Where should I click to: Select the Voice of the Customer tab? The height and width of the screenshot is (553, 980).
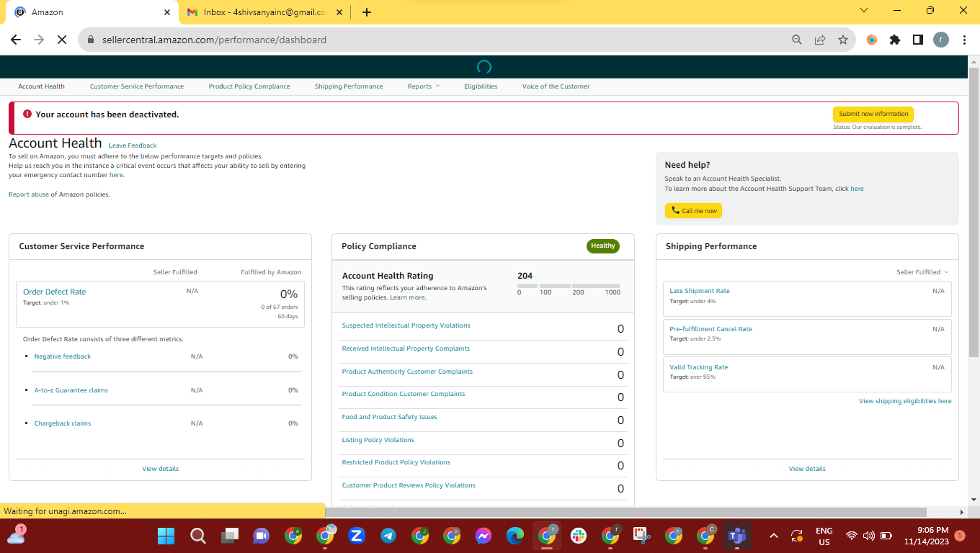556,86
